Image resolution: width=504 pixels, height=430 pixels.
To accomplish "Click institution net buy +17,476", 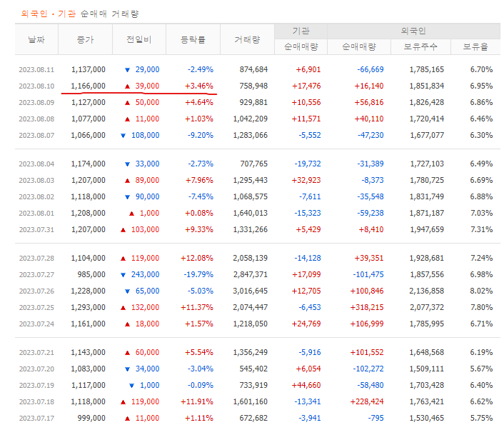I will pyautogui.click(x=306, y=86).
